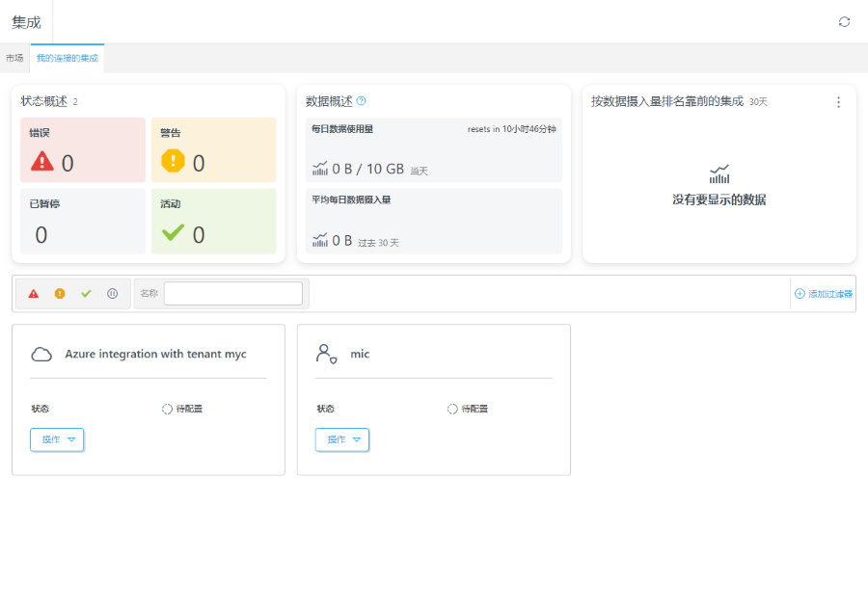
Task: Select the 错误 status tile
Action: (83, 150)
